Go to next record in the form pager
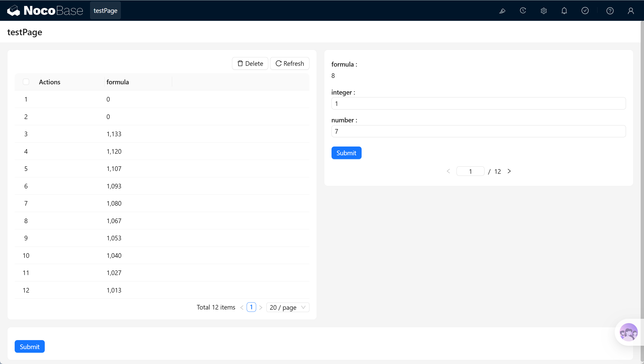This screenshot has height=364, width=644. tap(509, 171)
